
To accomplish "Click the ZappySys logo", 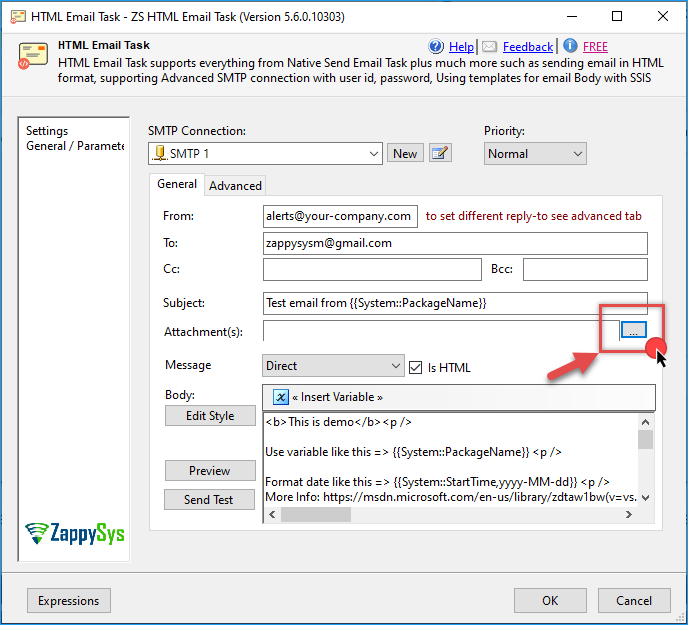I will tap(75, 533).
